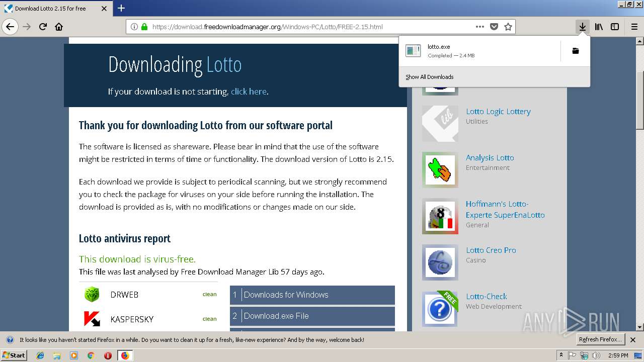The width and height of the screenshot is (644, 362).
Task: Open Lotto-Check link
Action: tap(487, 297)
